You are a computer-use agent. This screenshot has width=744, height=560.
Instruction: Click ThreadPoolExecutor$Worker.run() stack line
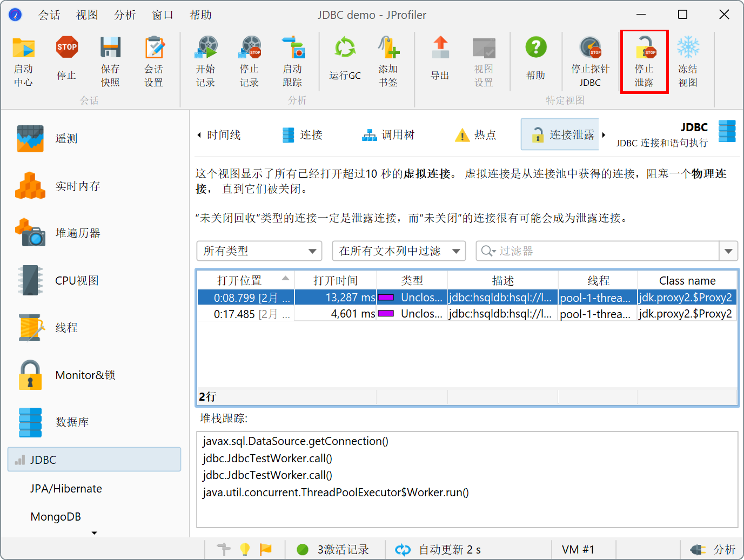click(x=336, y=492)
